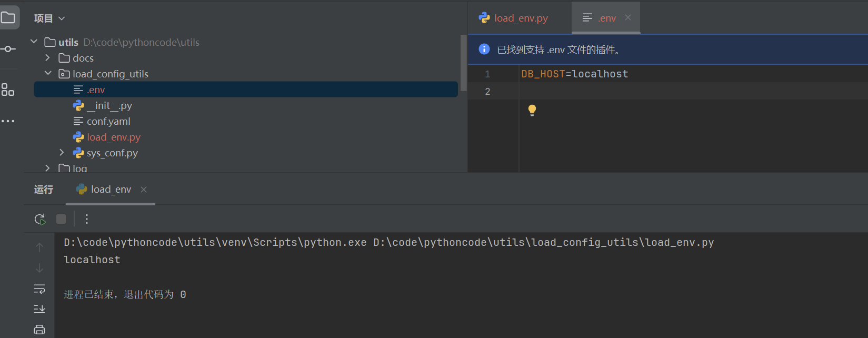Open the run toolbar more options menu
The width and height of the screenshot is (868, 338).
point(87,219)
